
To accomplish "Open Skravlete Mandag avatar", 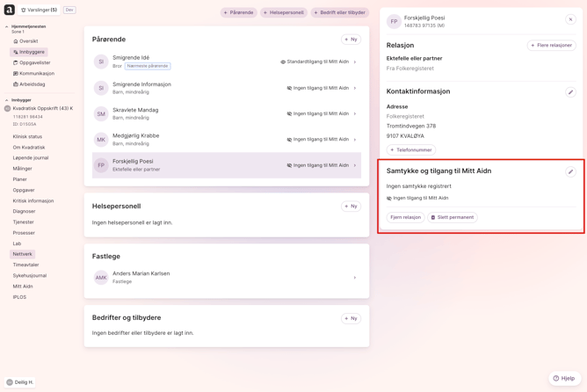I will coord(101,113).
